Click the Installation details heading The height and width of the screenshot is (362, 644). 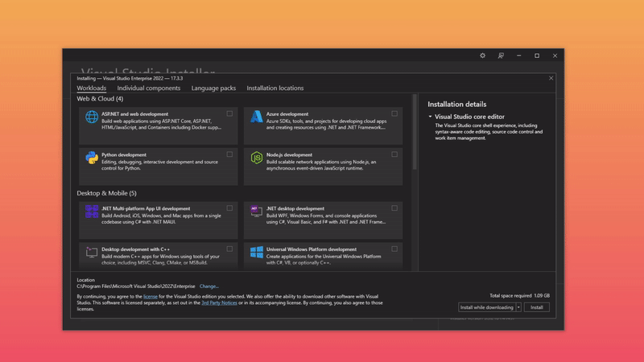pyautogui.click(x=456, y=105)
